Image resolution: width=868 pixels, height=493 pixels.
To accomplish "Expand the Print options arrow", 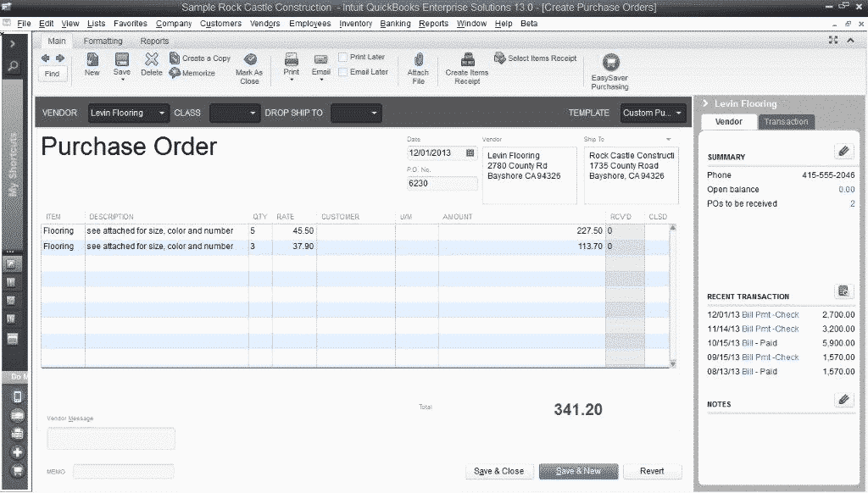I will (292, 80).
